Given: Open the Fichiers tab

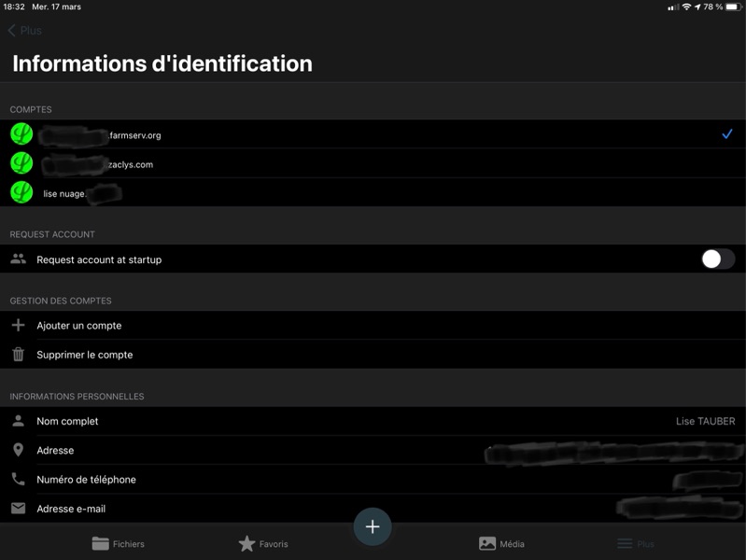Looking at the screenshot, I should click(119, 543).
